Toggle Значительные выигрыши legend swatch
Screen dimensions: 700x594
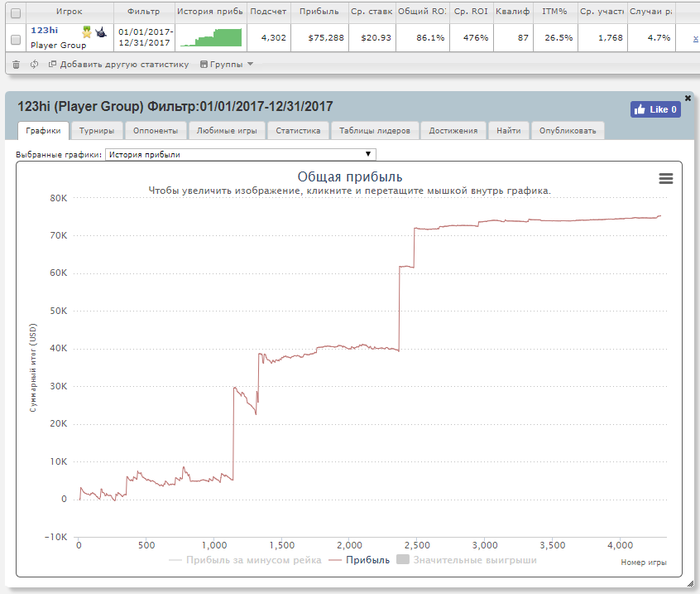[x=403, y=560]
